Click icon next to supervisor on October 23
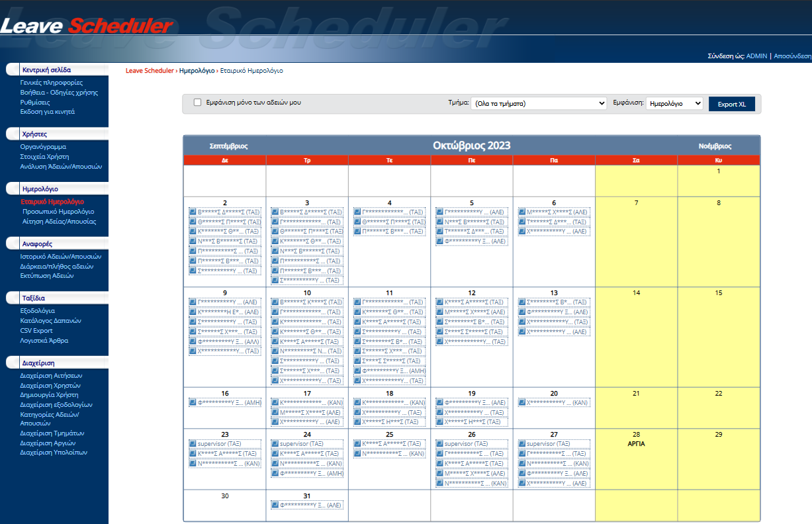The width and height of the screenshot is (812, 524). click(193, 444)
